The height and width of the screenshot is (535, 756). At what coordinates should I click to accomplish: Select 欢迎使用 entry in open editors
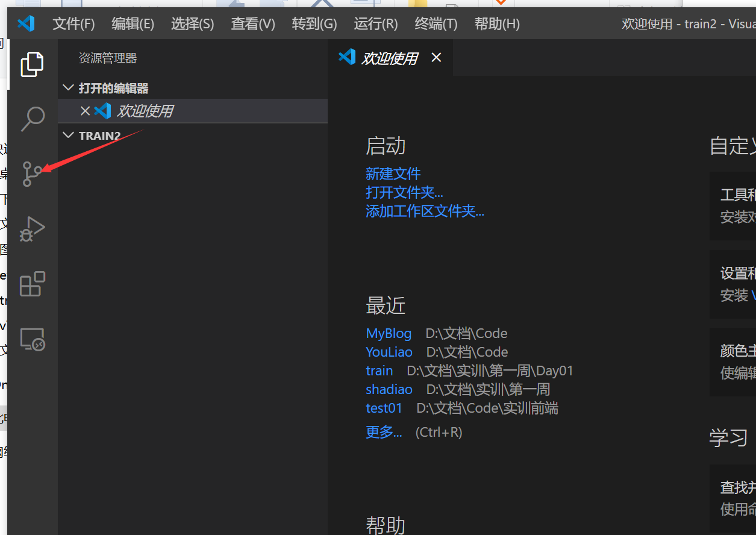pyautogui.click(x=193, y=111)
